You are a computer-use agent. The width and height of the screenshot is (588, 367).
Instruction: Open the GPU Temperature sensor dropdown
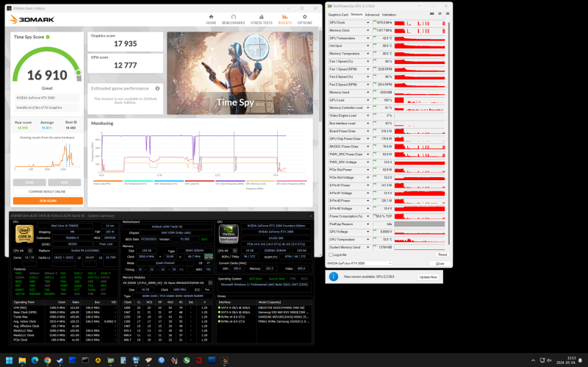(x=367, y=38)
